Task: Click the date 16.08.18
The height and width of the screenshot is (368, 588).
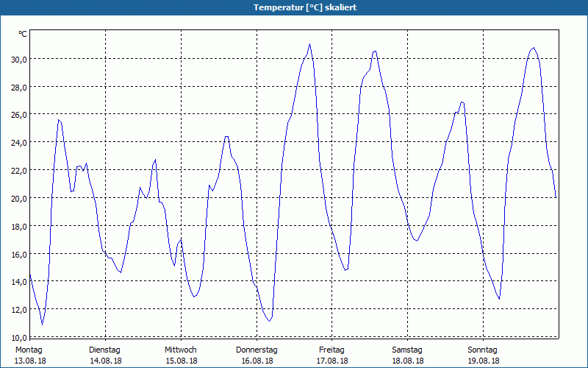Action: point(257,361)
